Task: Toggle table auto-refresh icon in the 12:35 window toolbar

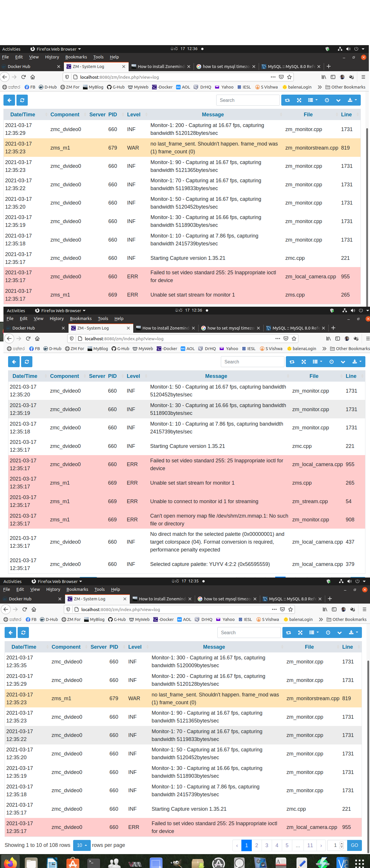Action: [288, 632]
